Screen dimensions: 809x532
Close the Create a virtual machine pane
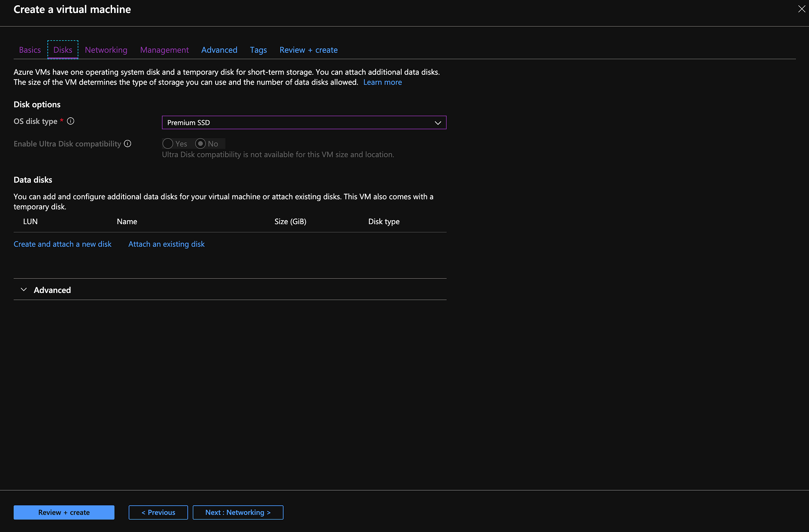click(x=801, y=9)
